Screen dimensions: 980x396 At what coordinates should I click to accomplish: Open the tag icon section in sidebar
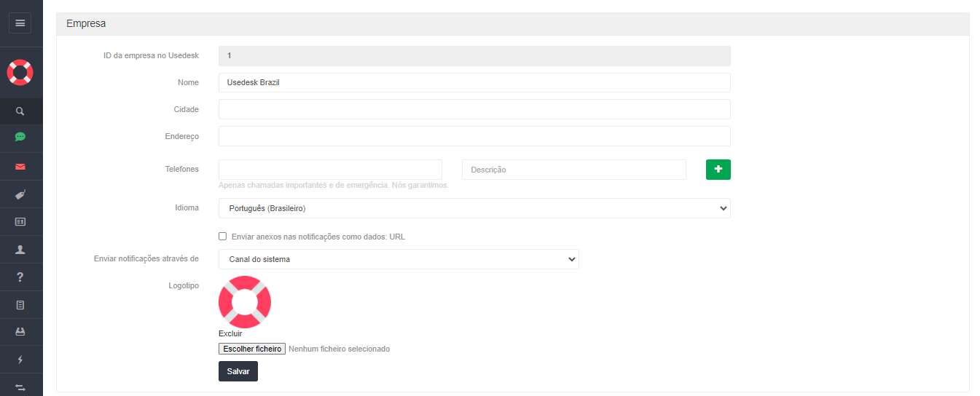20,194
